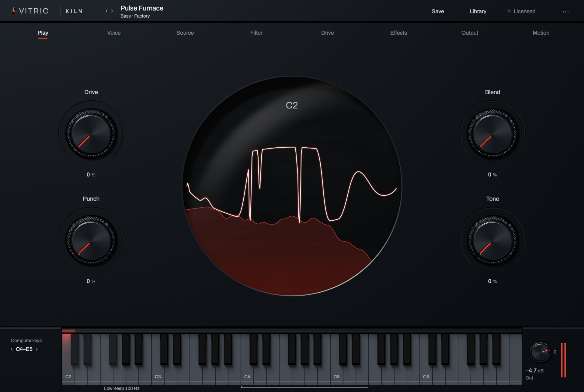Viewport: 584px width, 392px height.
Task: Click the Blend knob
Action: 492,134
